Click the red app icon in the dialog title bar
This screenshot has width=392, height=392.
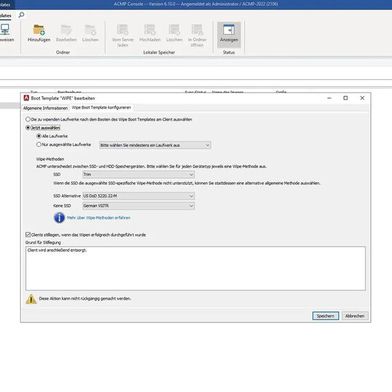(26, 98)
